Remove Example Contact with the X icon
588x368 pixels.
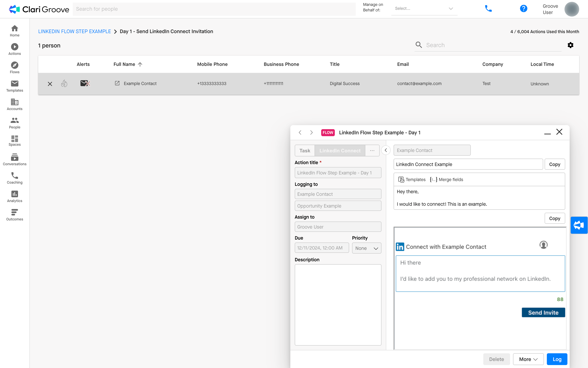tap(50, 84)
